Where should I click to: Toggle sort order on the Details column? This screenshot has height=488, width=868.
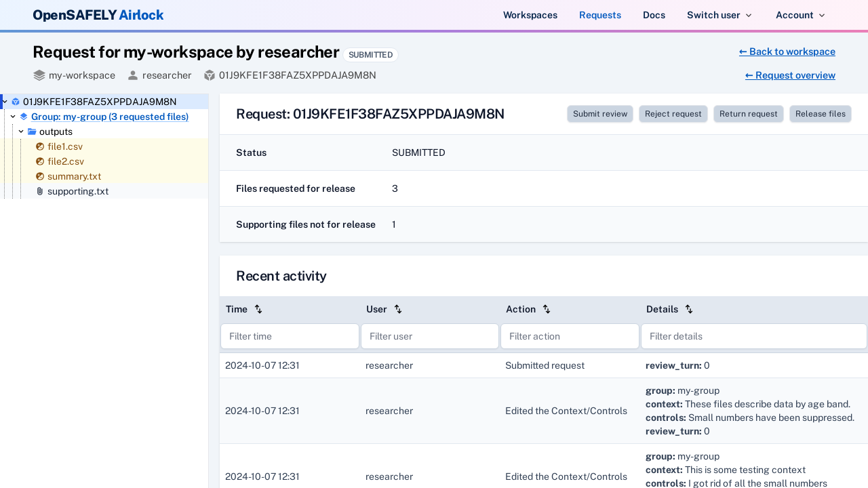coord(689,309)
